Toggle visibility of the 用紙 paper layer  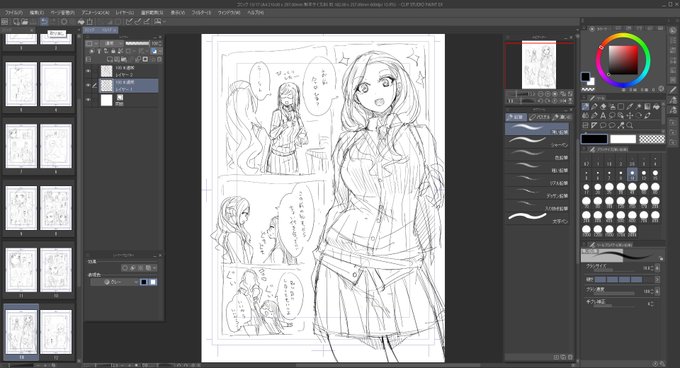[88, 100]
